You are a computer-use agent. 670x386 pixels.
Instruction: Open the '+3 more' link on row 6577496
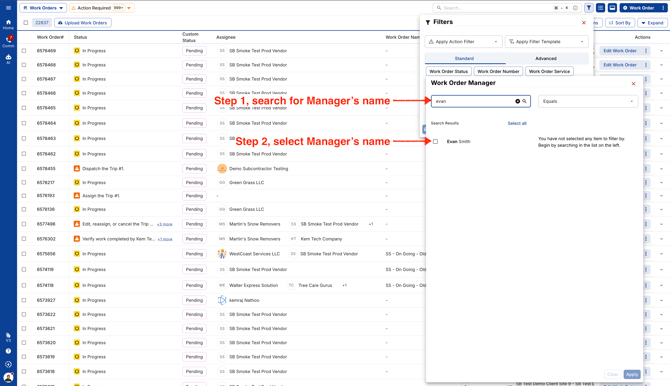(x=165, y=224)
